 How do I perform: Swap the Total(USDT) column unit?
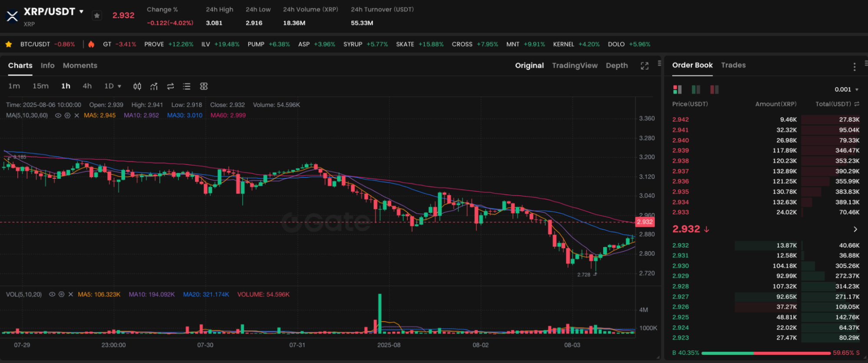[x=857, y=104]
